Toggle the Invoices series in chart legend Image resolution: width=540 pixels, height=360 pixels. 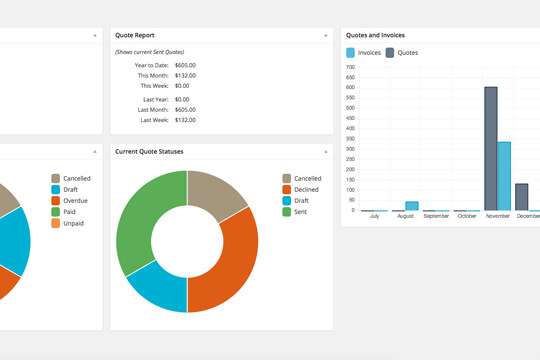364,53
